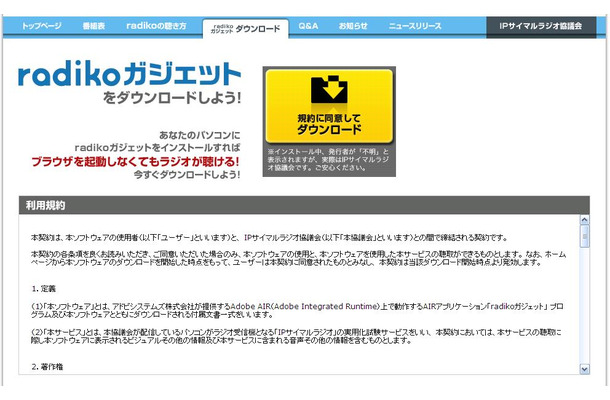Click the radikoガジェット logo heading
The image size is (610, 400).
tap(129, 74)
